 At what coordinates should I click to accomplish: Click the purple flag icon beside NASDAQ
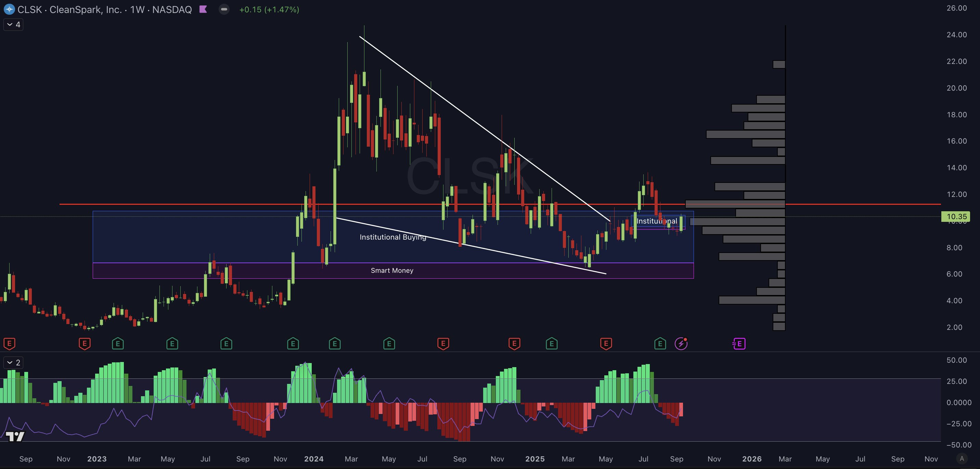(203, 10)
